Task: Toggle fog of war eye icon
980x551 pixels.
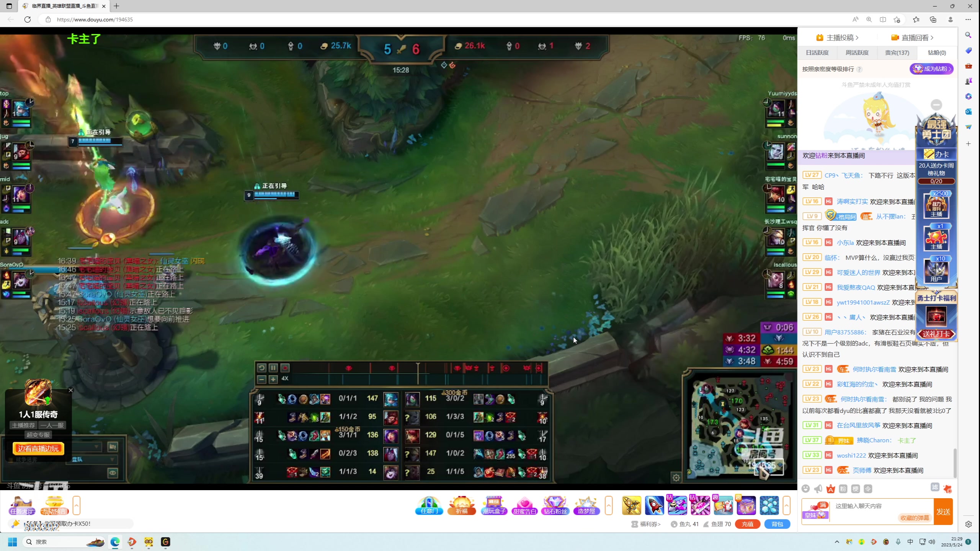Action: [x=113, y=473]
